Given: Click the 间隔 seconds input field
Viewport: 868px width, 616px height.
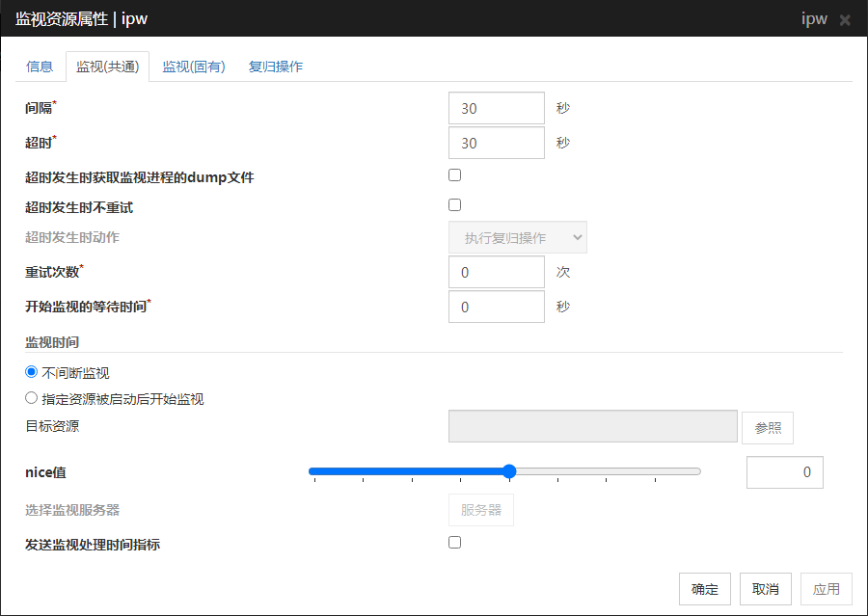Looking at the screenshot, I should [x=497, y=108].
